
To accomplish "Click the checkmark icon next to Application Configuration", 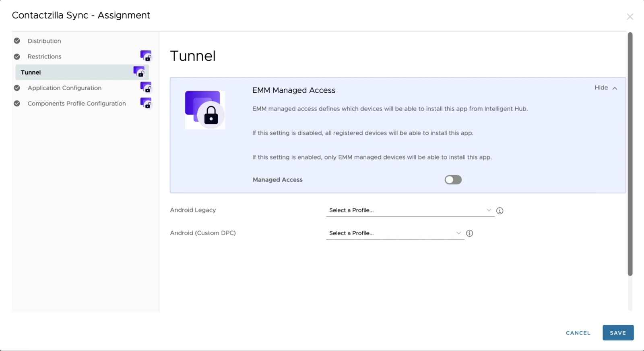I will (x=17, y=88).
